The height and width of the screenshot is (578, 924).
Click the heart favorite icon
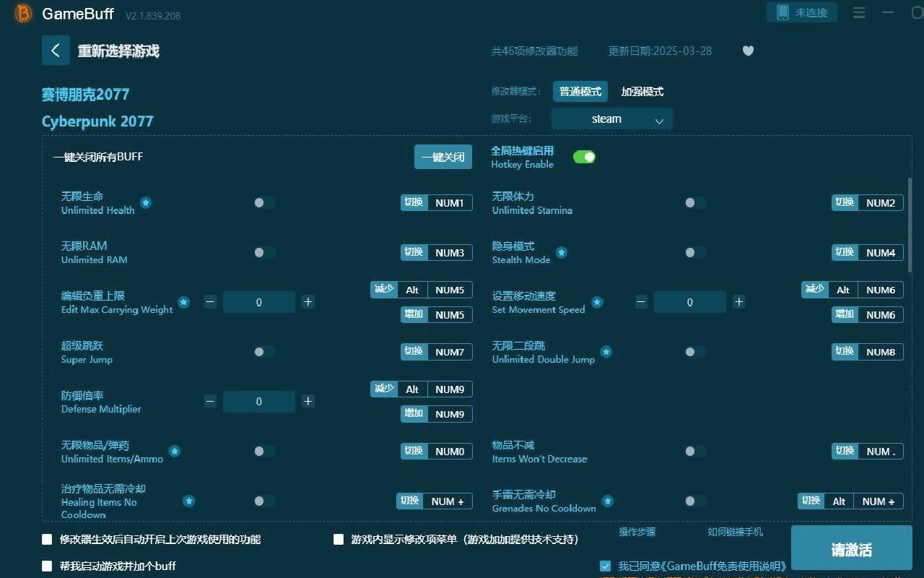[x=748, y=51]
